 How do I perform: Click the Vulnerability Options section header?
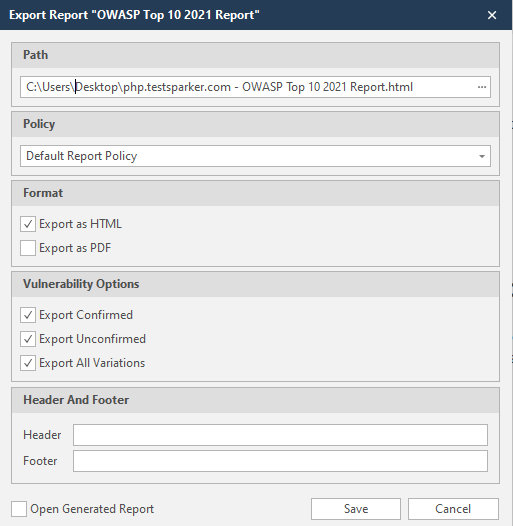pyautogui.click(x=255, y=284)
